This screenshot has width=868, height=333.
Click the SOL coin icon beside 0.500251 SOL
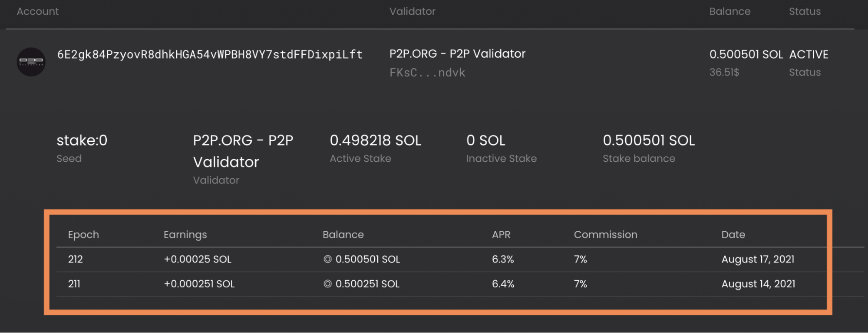point(327,284)
